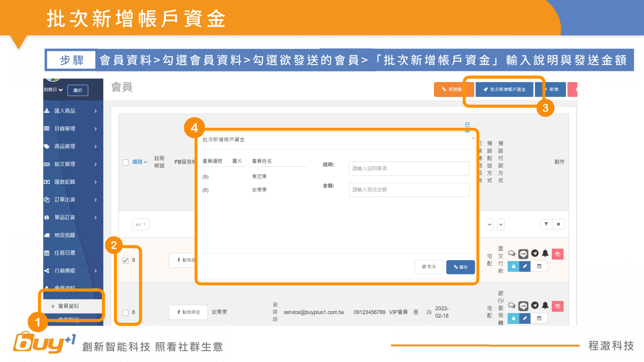The image size is (644, 362).
Task: Toggle select-all checkbox in table header
Action: pos(126,162)
